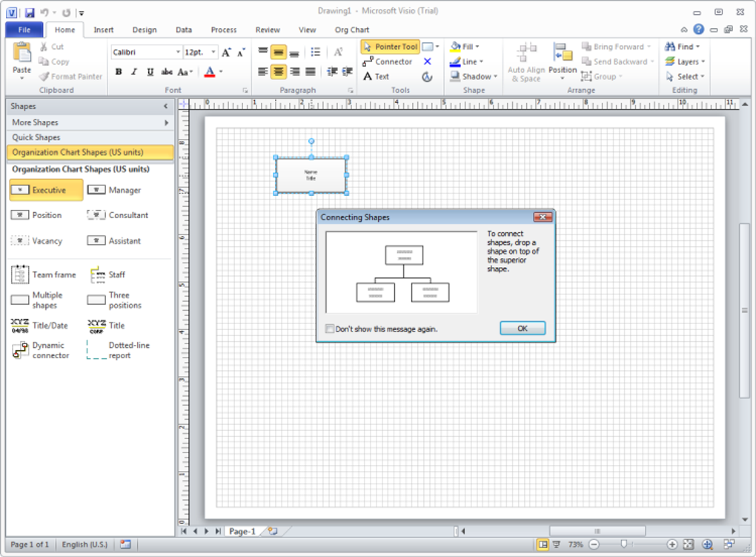The width and height of the screenshot is (756, 557).
Task: Check Don't show this message again
Action: click(x=330, y=329)
